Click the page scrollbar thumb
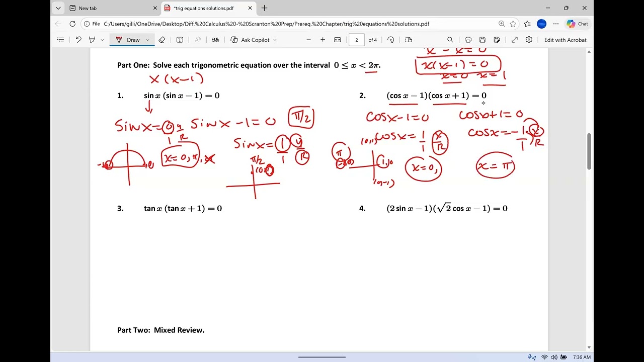The image size is (644, 362). [589, 151]
